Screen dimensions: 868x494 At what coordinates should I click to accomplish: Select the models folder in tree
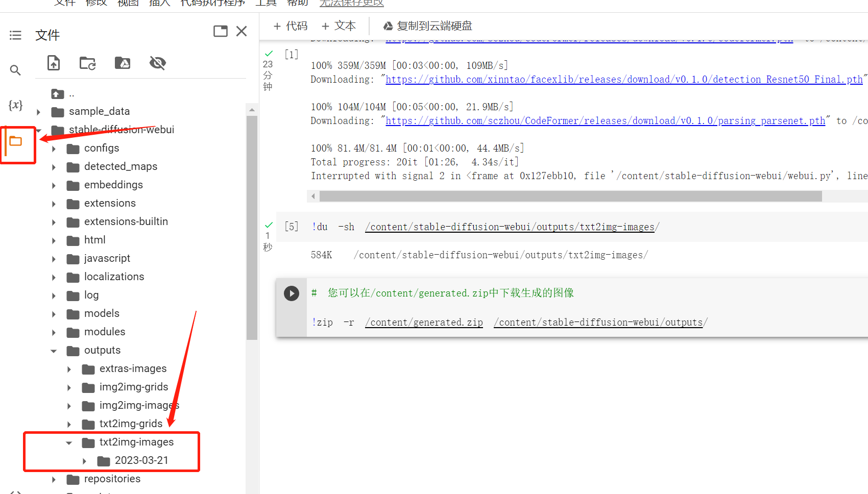point(102,313)
